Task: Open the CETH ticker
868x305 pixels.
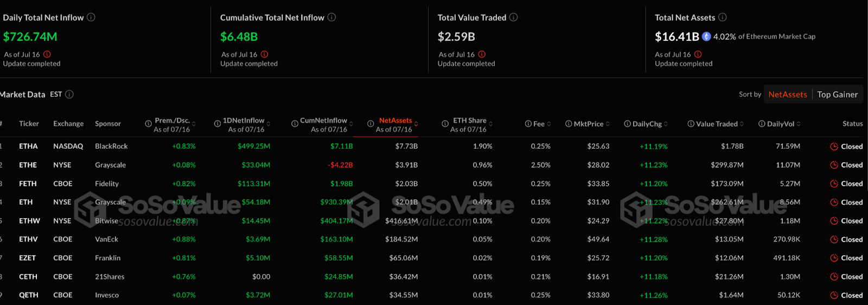Action: (x=28, y=277)
